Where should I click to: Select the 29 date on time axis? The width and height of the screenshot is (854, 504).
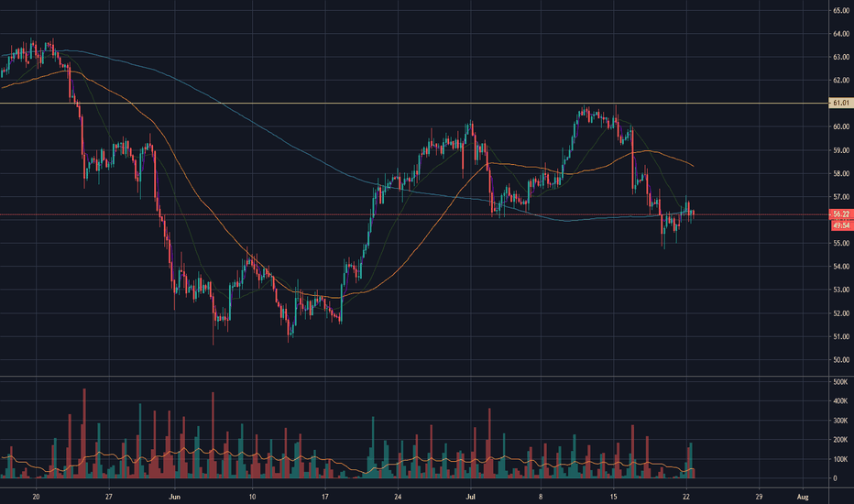point(759,497)
